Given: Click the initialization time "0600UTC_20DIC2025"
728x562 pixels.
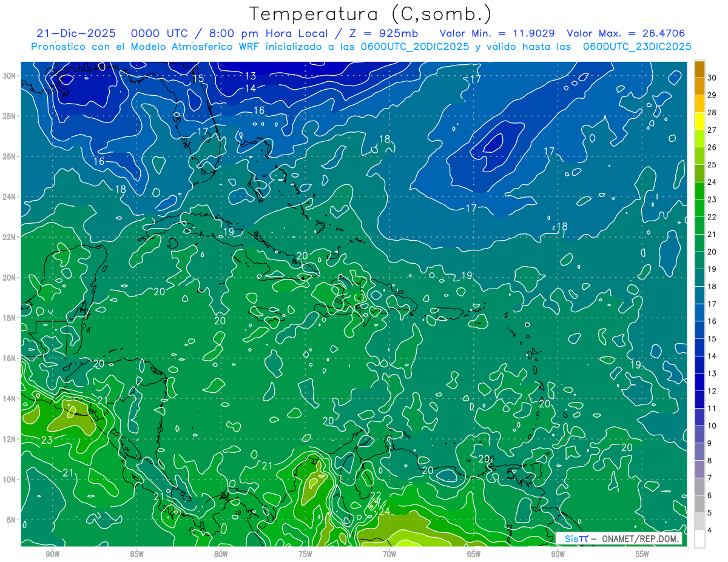Looking at the screenshot, I should tap(415, 46).
